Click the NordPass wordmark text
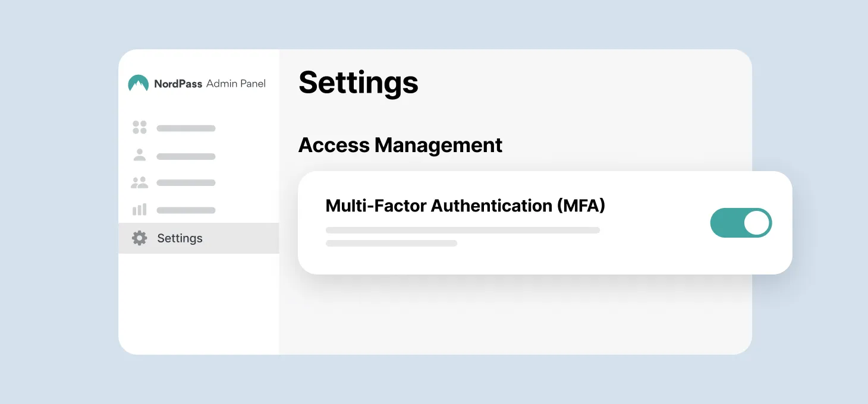The image size is (868, 404). click(x=178, y=84)
